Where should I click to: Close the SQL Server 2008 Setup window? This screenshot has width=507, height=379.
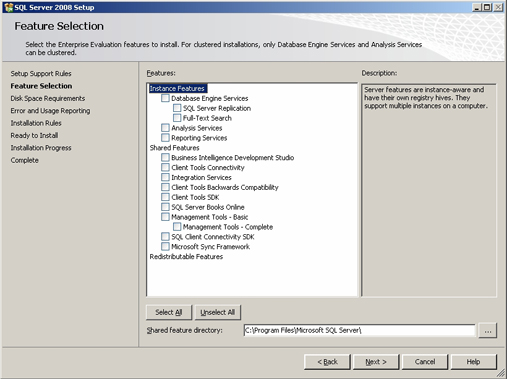point(498,7)
